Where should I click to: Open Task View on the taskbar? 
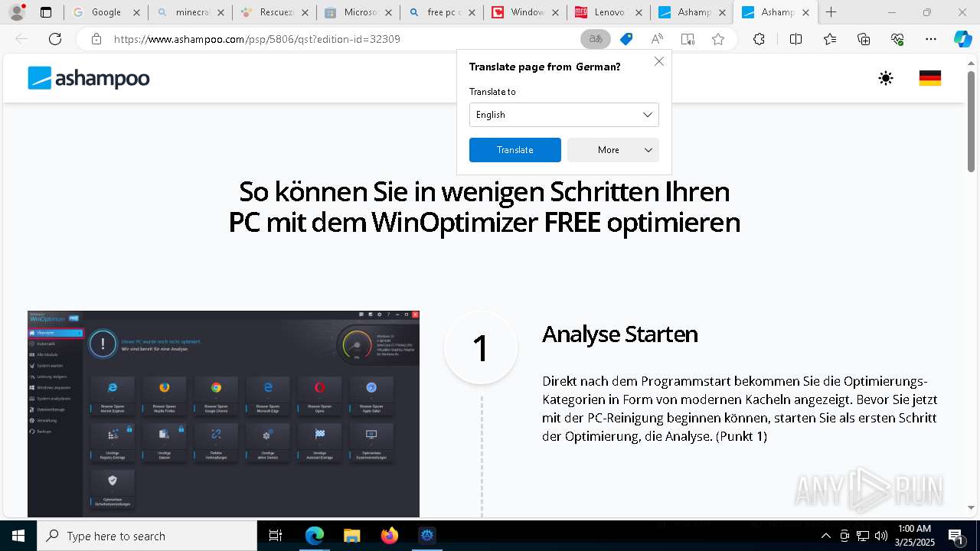(276, 536)
